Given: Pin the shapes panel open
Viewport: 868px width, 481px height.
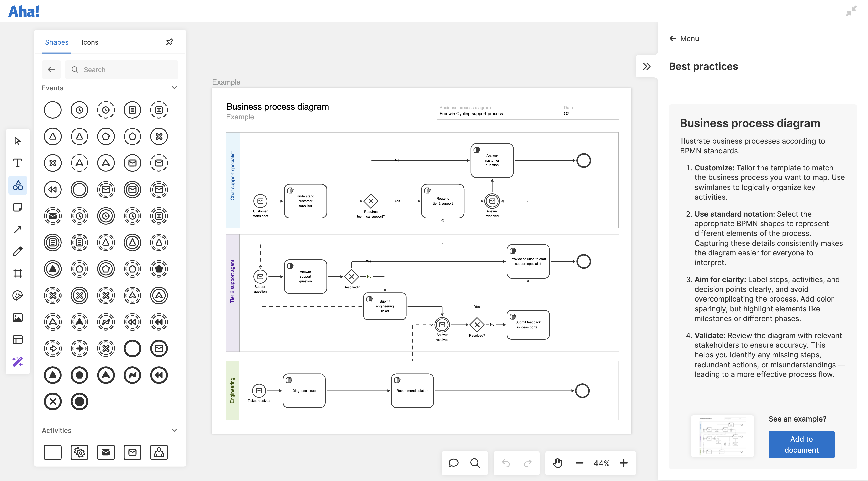Looking at the screenshot, I should click(170, 42).
